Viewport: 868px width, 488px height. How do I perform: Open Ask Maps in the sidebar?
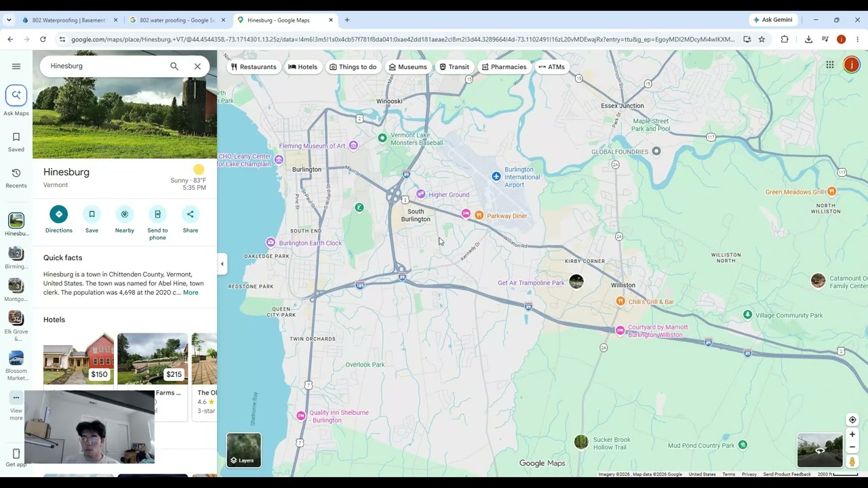(x=16, y=100)
